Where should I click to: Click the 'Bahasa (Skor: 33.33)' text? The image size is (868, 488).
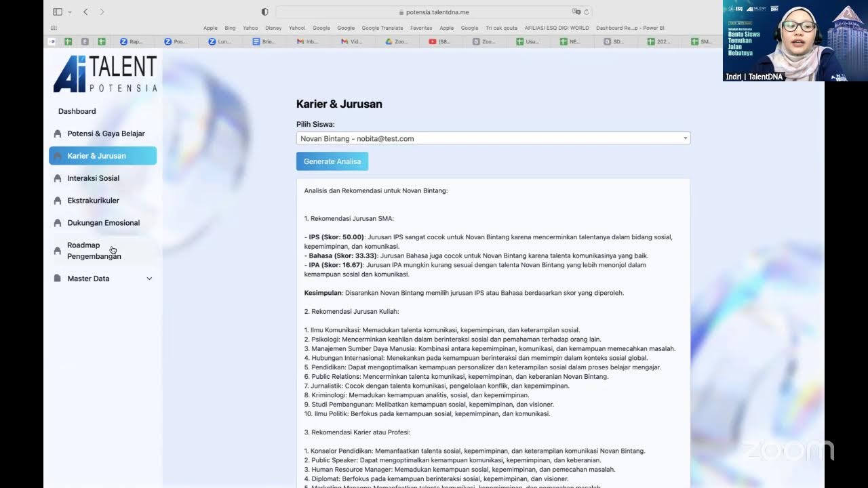click(342, 256)
